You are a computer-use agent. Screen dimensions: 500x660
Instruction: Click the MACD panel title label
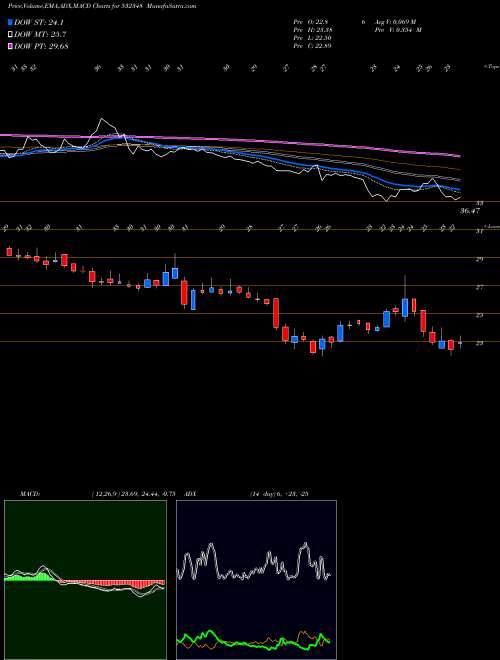(29, 493)
